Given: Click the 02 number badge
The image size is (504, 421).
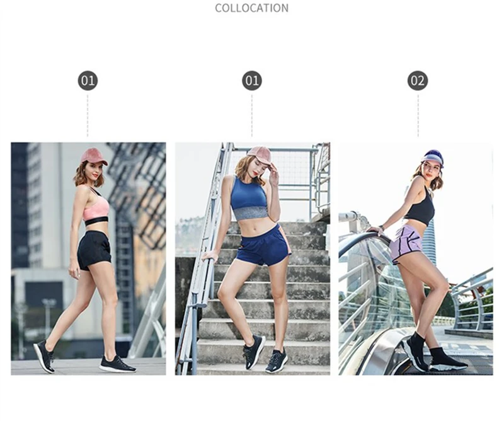Looking at the screenshot, I should click(418, 81).
